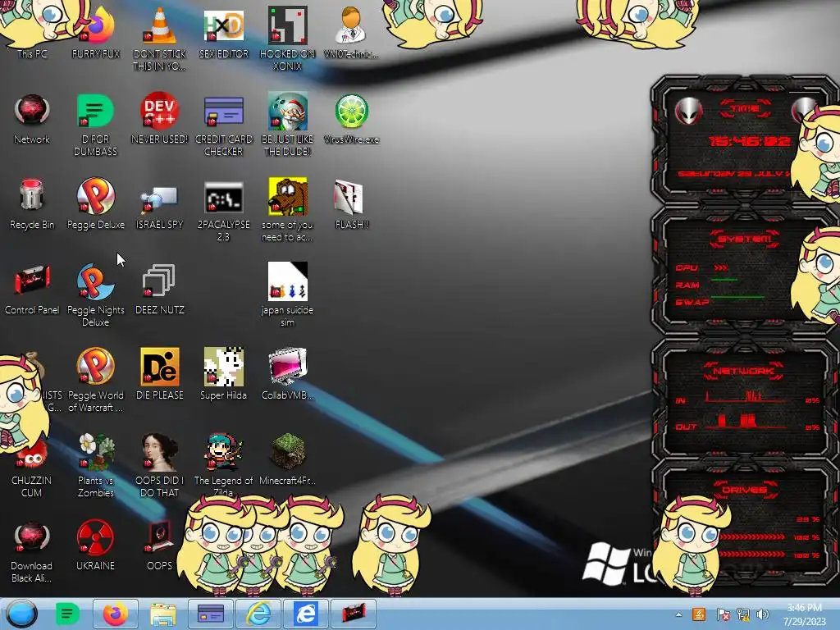Viewport: 840px width, 630px height.
Task: Open the VM0Technic... desktop icon
Action: pyautogui.click(x=351, y=33)
